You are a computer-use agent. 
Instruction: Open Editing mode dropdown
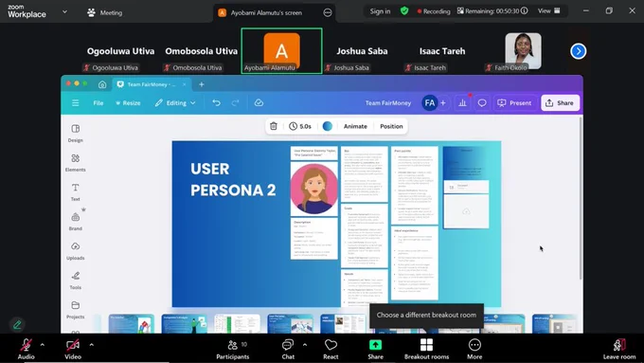tap(175, 102)
